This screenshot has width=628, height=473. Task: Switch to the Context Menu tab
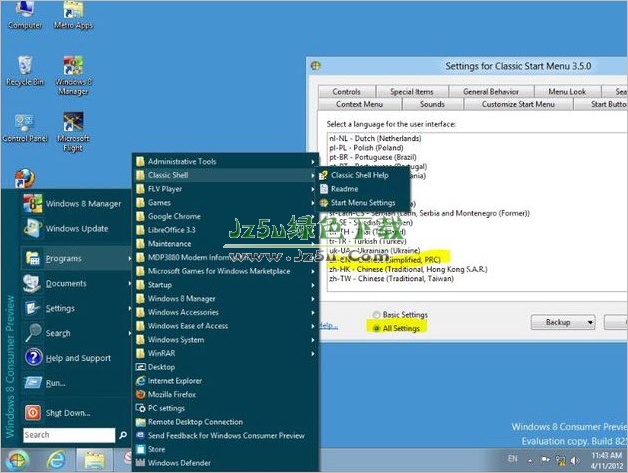(x=359, y=104)
